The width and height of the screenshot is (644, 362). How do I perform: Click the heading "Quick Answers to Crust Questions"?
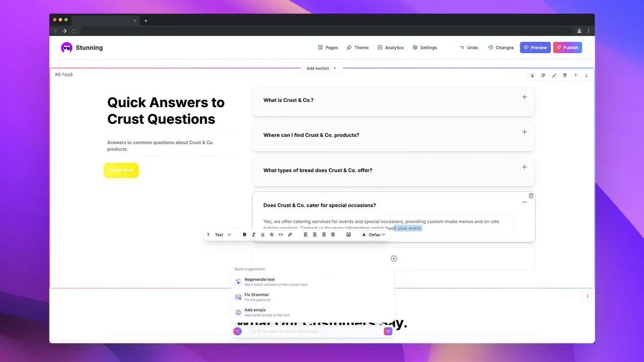tap(166, 110)
